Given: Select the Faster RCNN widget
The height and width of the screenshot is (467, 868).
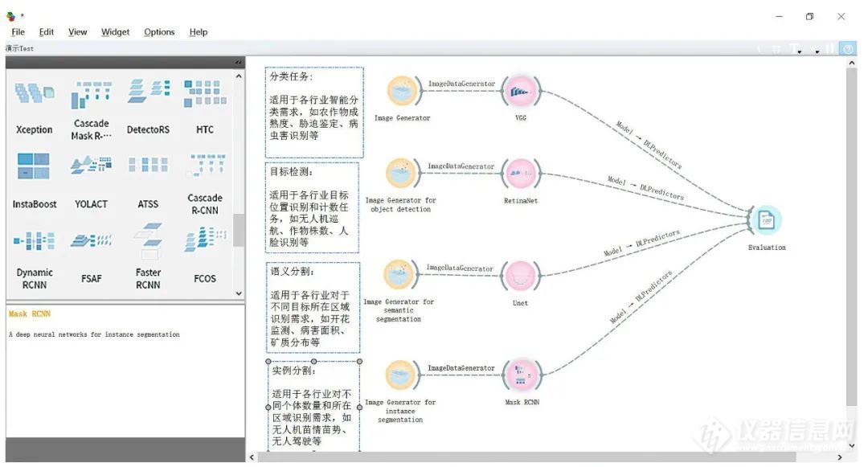Looking at the screenshot, I should pyautogui.click(x=148, y=256).
